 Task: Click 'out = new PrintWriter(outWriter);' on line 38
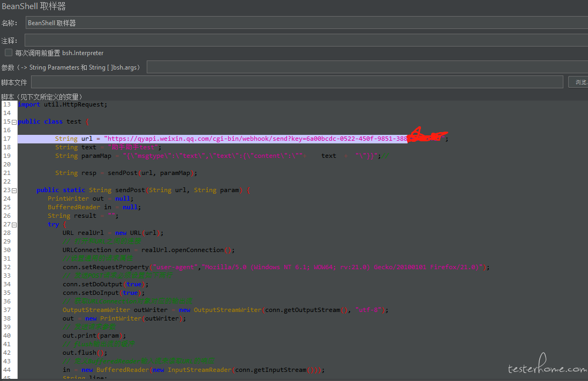point(124,318)
